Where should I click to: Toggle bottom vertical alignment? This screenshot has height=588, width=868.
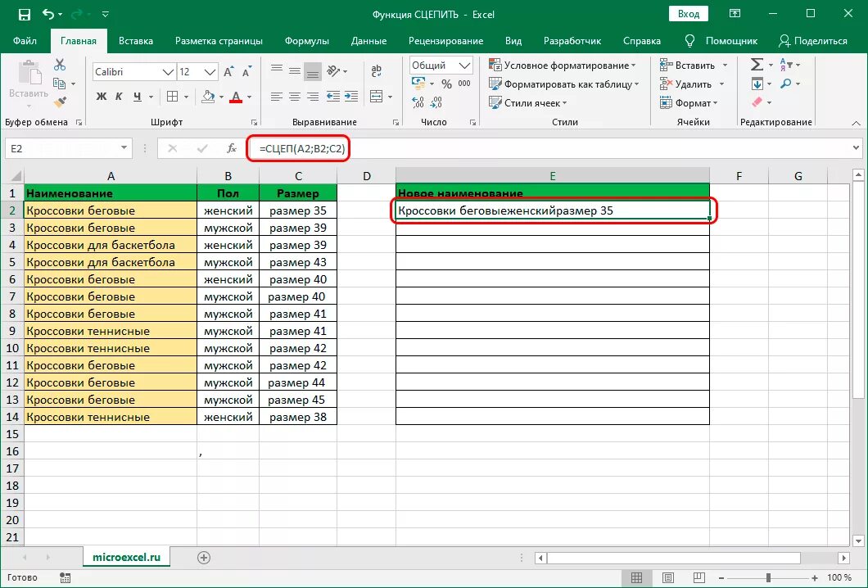pyautogui.click(x=313, y=71)
